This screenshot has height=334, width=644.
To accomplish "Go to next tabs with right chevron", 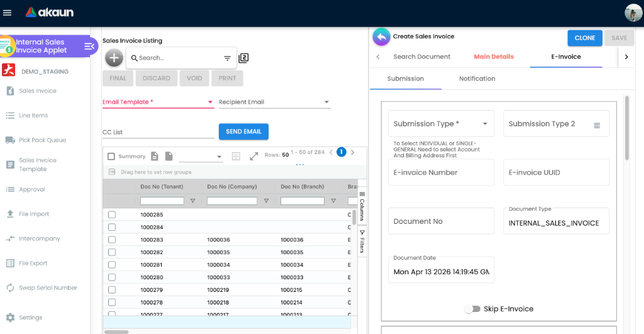I will click(626, 57).
